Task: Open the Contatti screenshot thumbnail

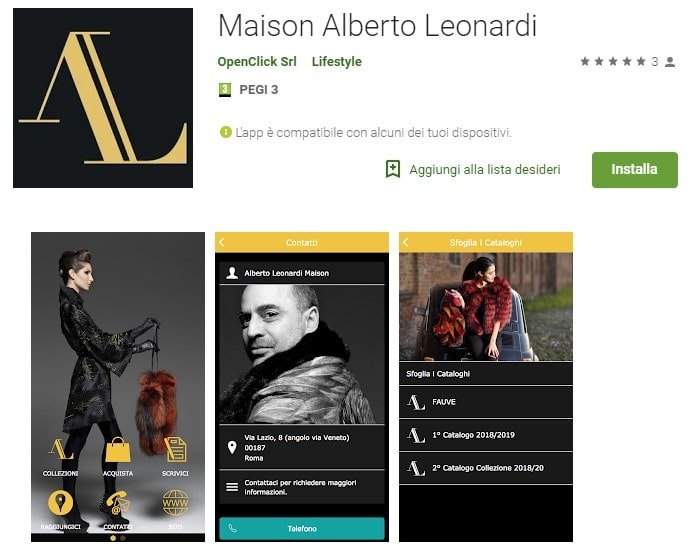Action: tap(302, 387)
